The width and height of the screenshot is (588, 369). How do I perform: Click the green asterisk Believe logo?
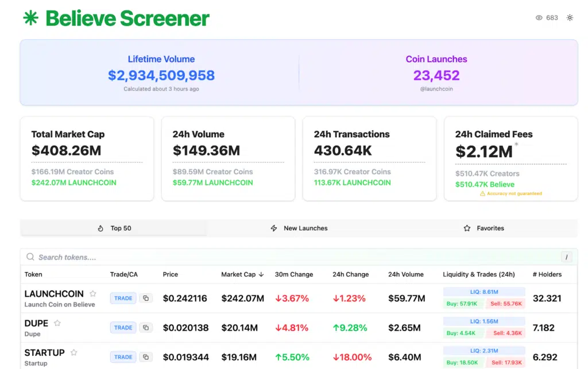pos(31,18)
